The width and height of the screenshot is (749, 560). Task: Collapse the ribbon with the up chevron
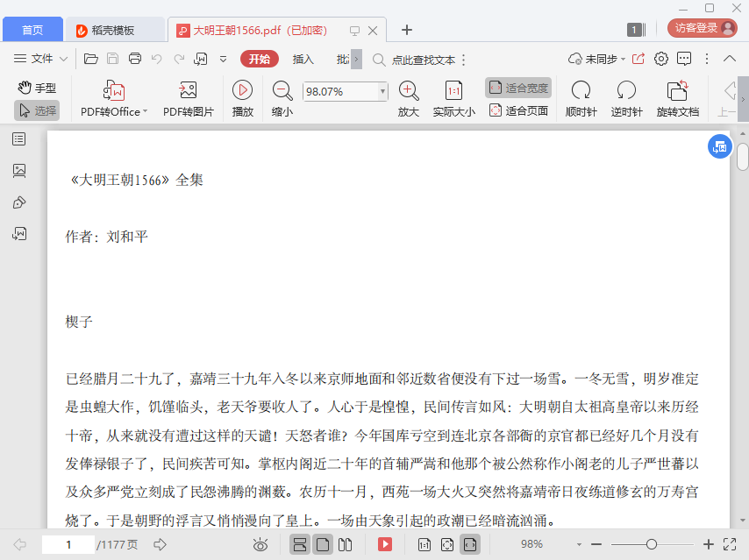[730, 59]
